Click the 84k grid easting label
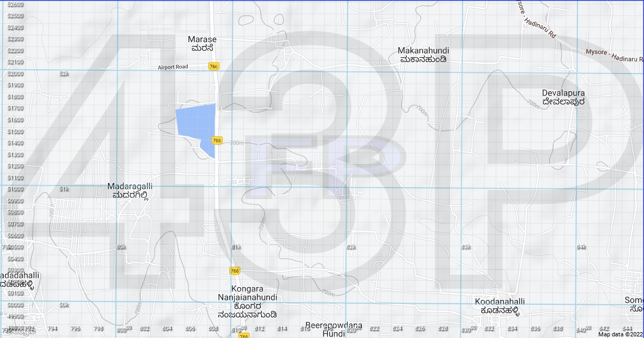Viewport: 644px width, 338px height. (581, 247)
